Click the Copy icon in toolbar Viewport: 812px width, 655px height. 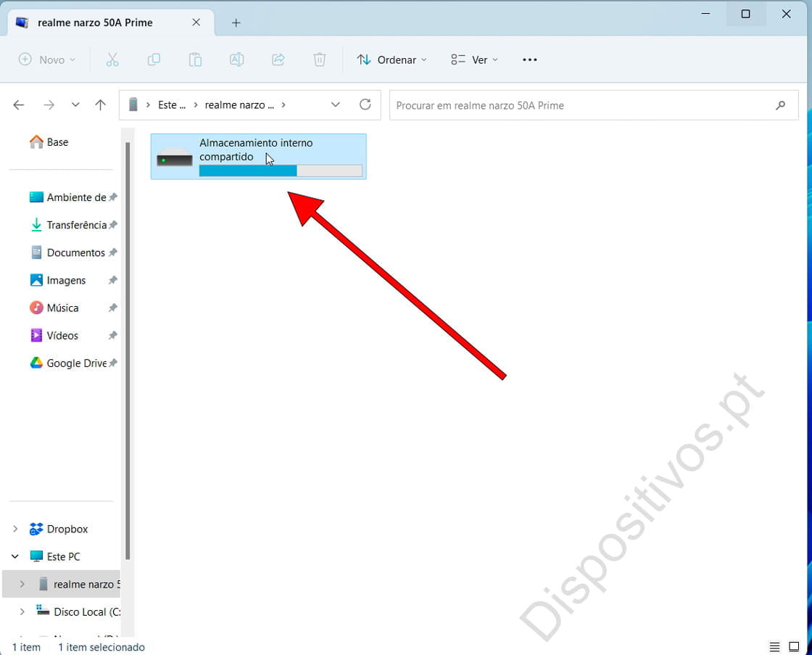(x=154, y=59)
